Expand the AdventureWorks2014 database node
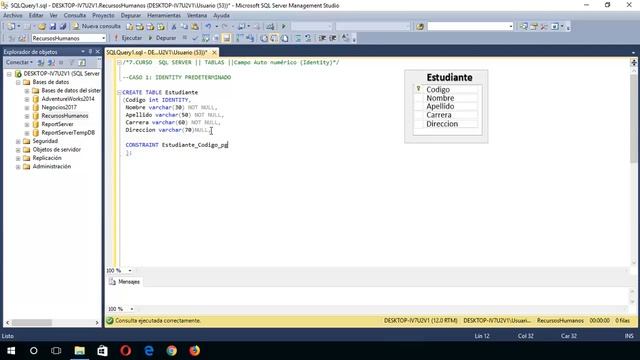This screenshot has height=360, width=640. coord(27,99)
